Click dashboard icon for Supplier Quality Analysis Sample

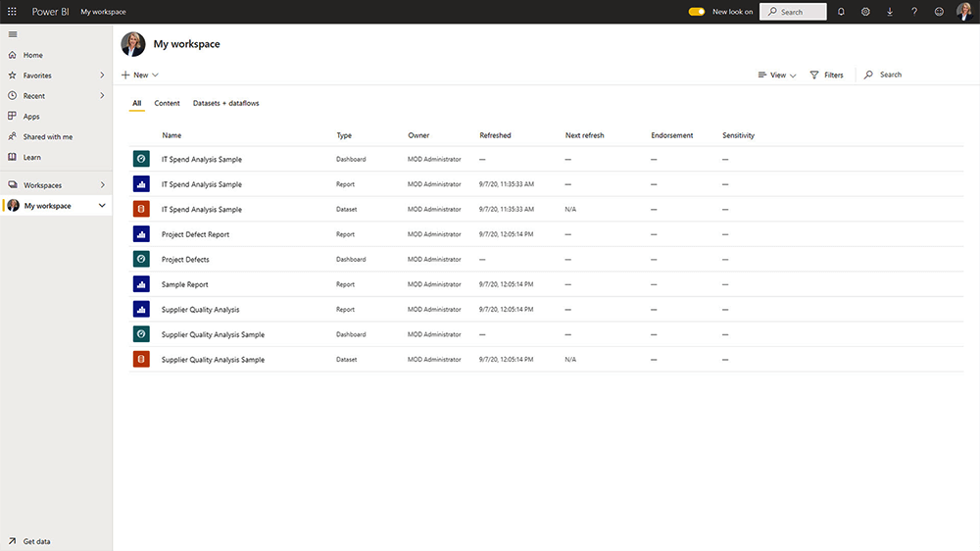pos(141,334)
